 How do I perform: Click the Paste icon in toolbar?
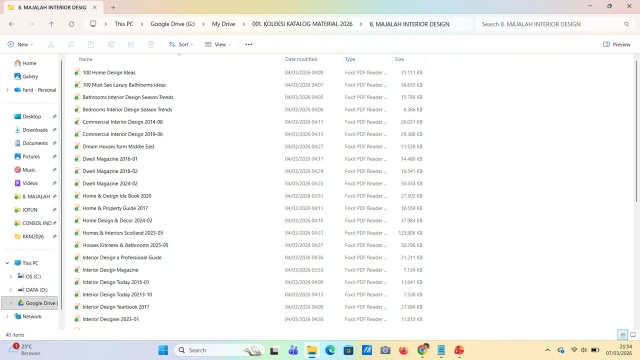(91, 44)
